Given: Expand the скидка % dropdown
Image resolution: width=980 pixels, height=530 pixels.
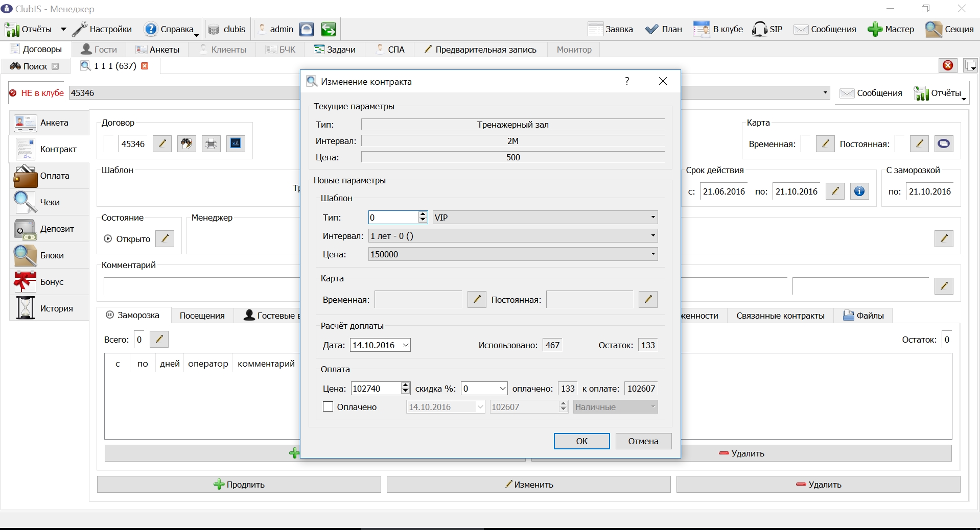Looking at the screenshot, I should pyautogui.click(x=502, y=389).
